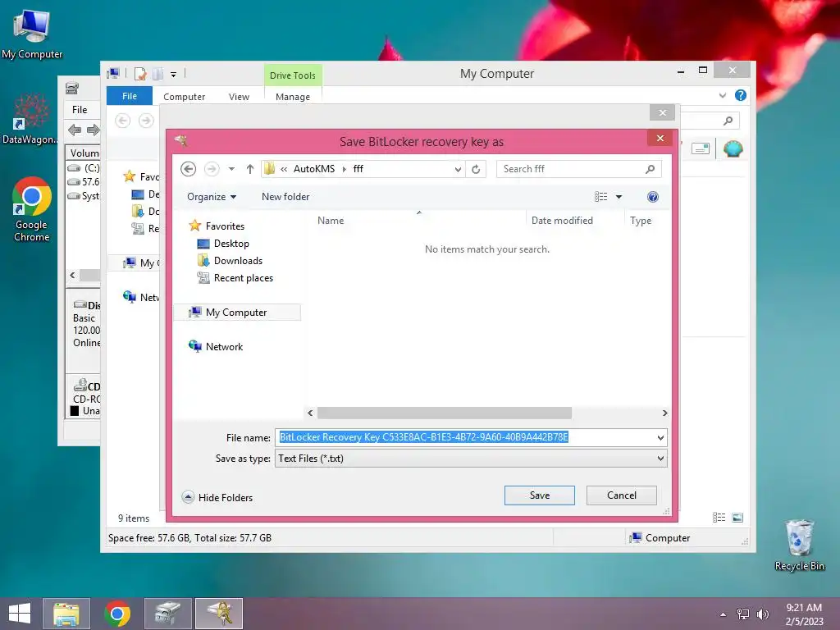Sort by the Date modified column

562,220
